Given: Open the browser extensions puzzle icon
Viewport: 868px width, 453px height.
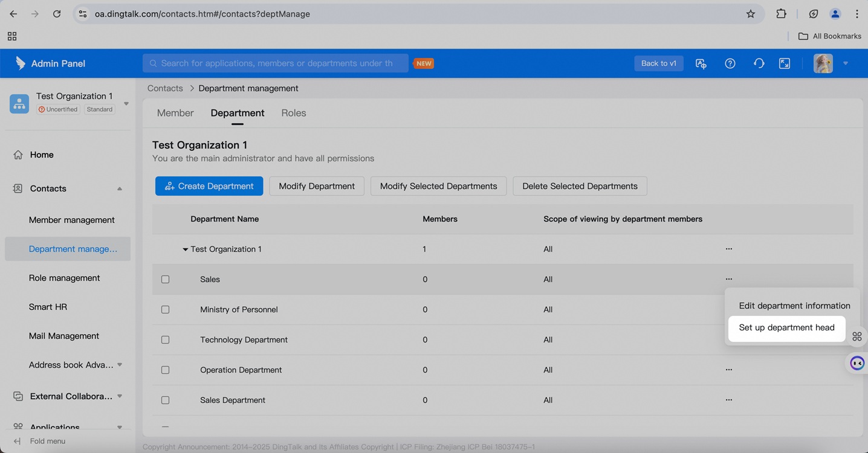Looking at the screenshot, I should pyautogui.click(x=781, y=14).
